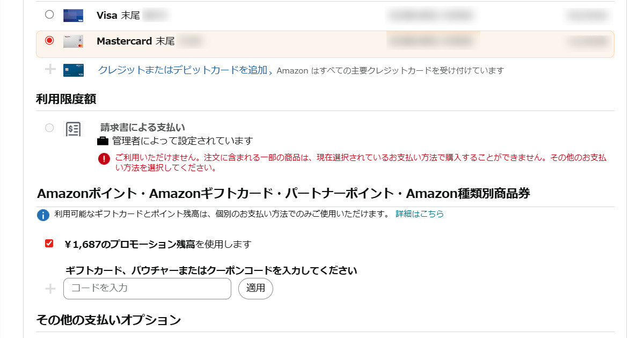The image size is (644, 338).
Task: Click the red error exclamation icon
Action: pos(104,159)
